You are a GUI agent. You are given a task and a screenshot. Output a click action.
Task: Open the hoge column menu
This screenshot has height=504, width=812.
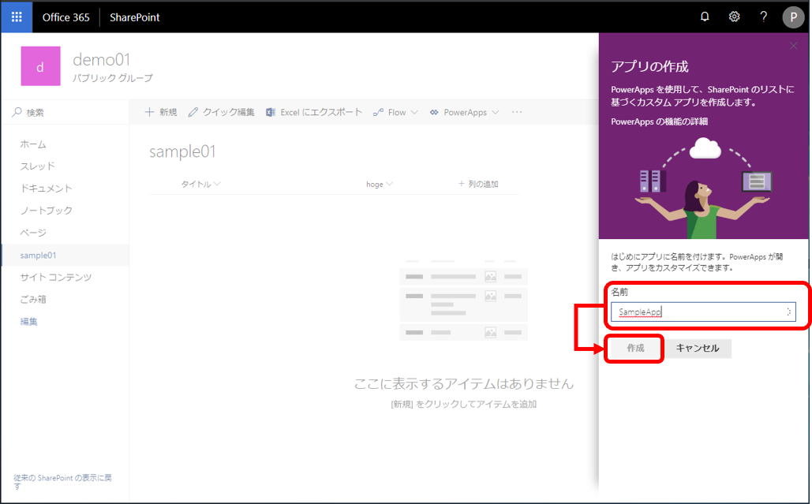[x=378, y=184]
